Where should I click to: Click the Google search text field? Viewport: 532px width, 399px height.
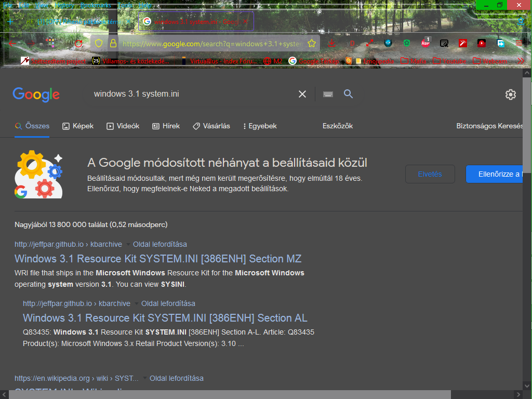(192, 94)
